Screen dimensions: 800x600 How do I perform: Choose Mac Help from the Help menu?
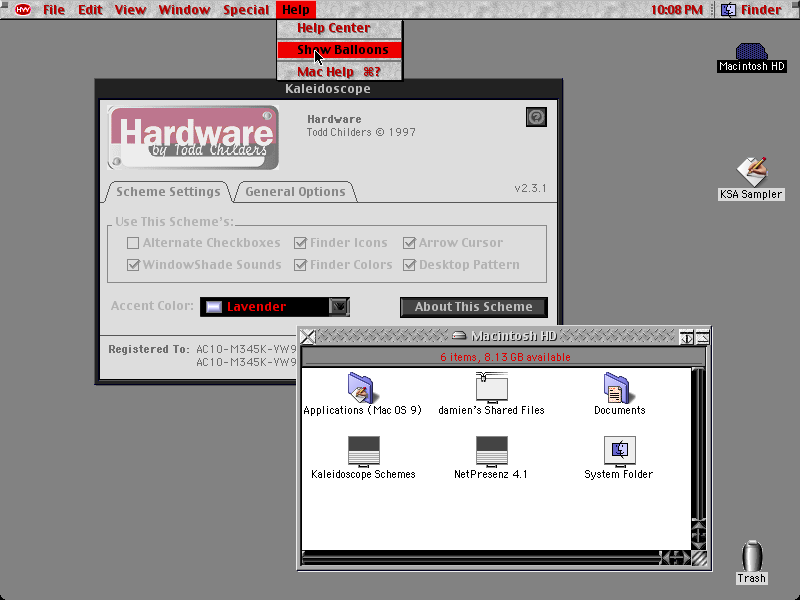[339, 72]
